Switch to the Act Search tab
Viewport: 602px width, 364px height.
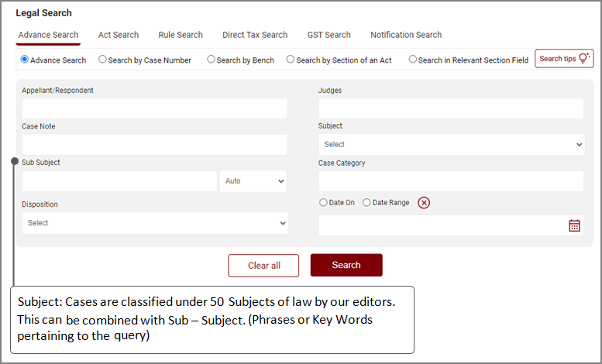tap(119, 35)
